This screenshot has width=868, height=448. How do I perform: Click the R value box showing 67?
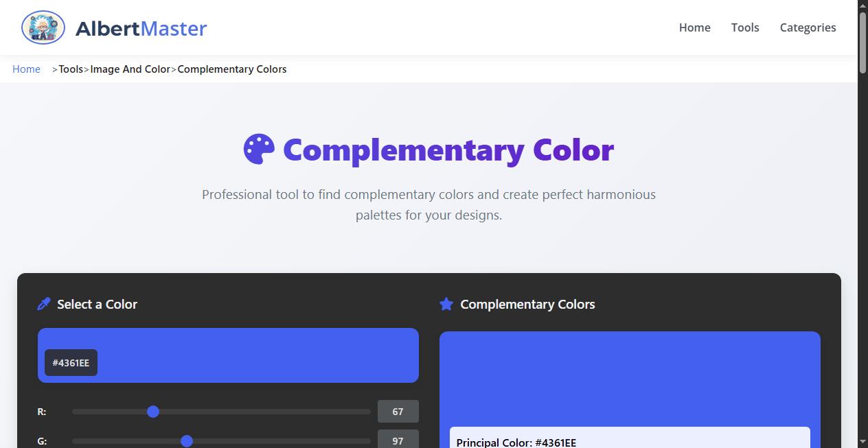click(x=398, y=411)
